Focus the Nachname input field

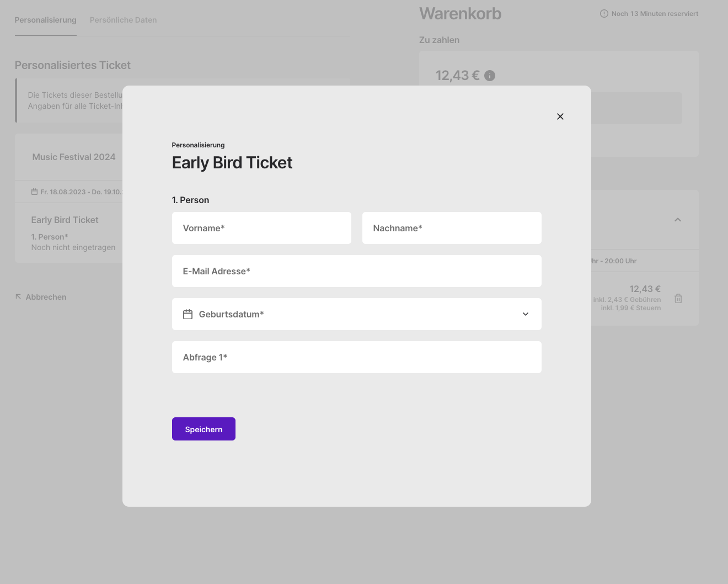[452, 228]
